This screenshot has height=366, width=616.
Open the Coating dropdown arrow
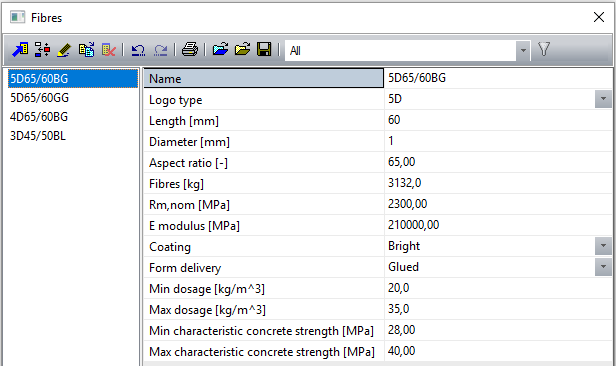(x=603, y=246)
